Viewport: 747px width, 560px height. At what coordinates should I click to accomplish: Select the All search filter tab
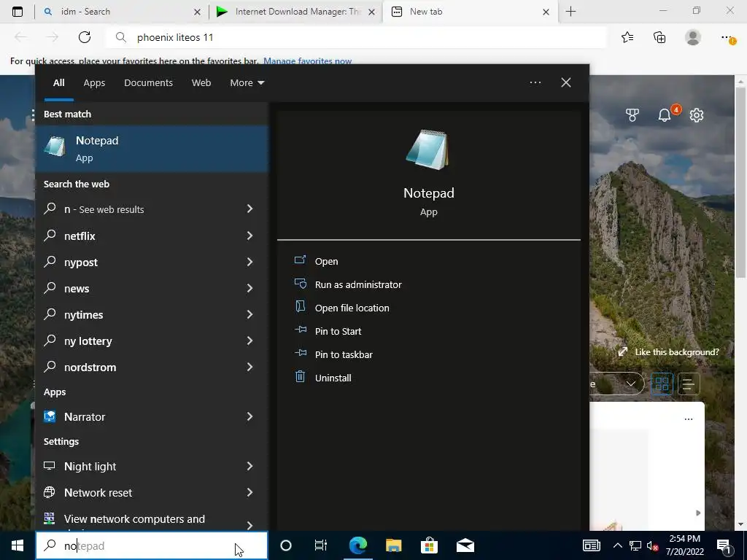[x=58, y=82]
